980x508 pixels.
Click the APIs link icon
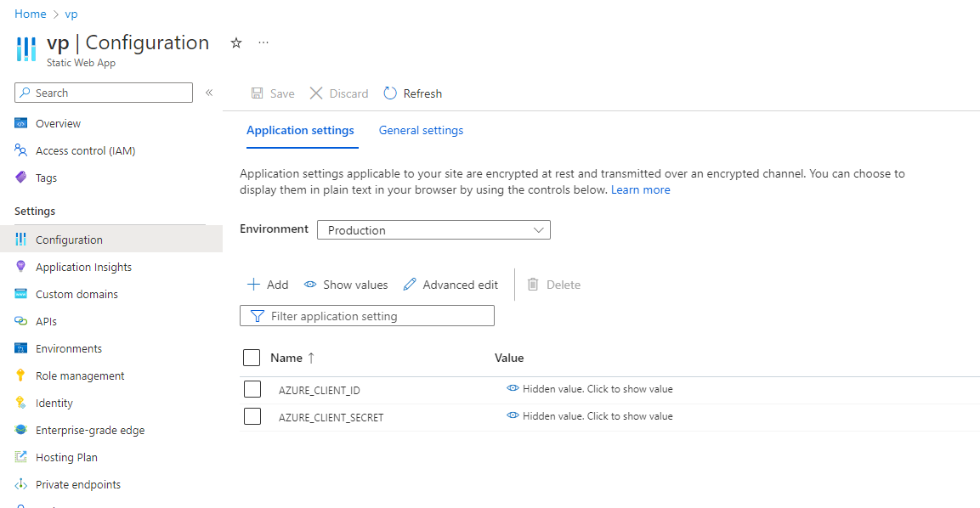20,321
